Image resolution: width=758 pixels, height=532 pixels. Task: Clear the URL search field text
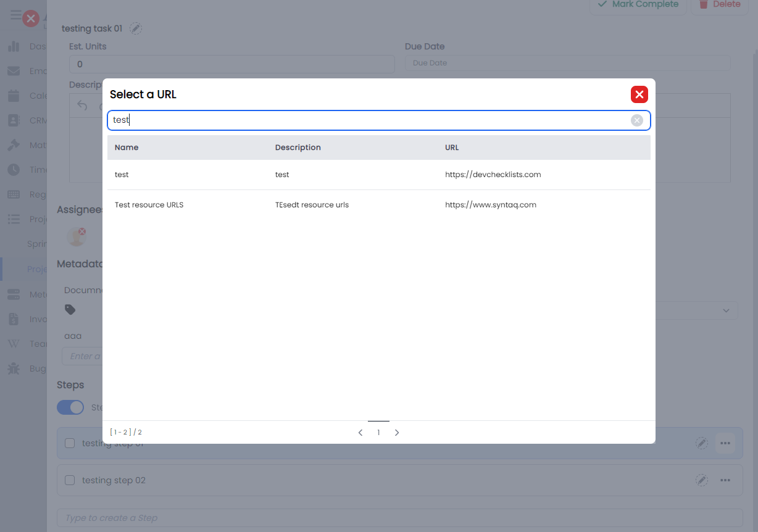pyautogui.click(x=636, y=120)
